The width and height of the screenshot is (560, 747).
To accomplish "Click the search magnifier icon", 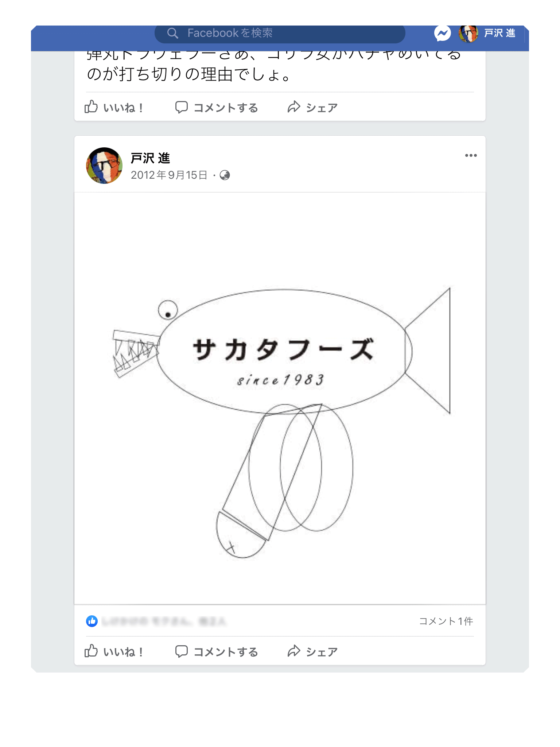I will point(172,33).
